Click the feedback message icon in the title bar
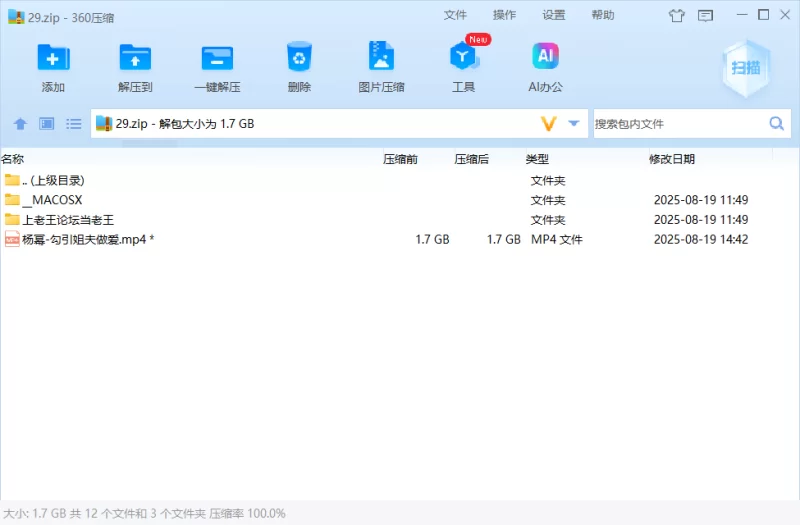 pos(705,15)
